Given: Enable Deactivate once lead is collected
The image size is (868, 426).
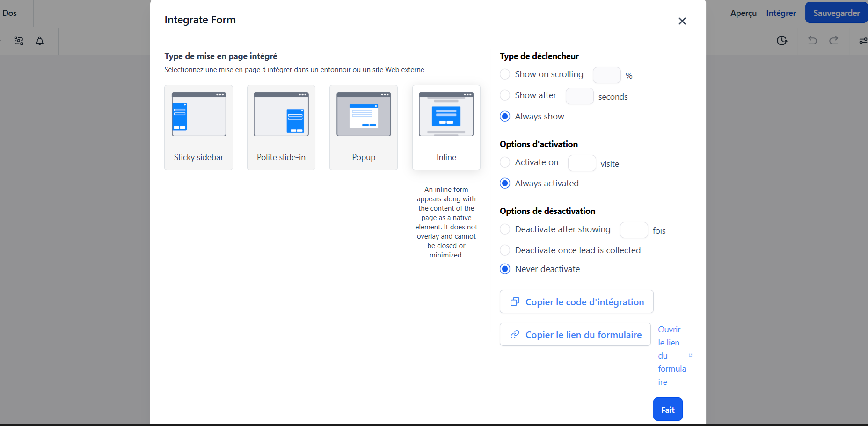Looking at the screenshot, I should (505, 250).
